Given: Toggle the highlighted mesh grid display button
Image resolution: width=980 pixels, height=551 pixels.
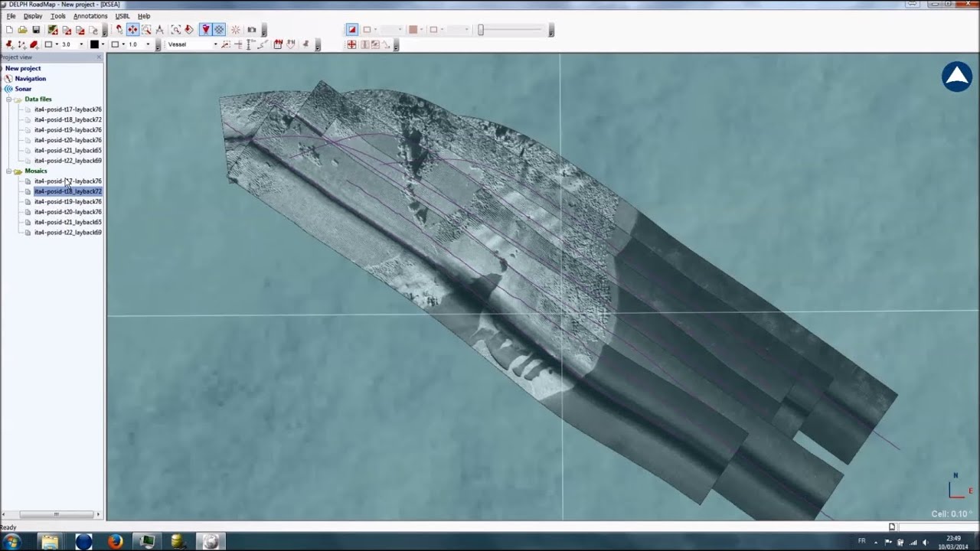Looking at the screenshot, I should pos(219,30).
